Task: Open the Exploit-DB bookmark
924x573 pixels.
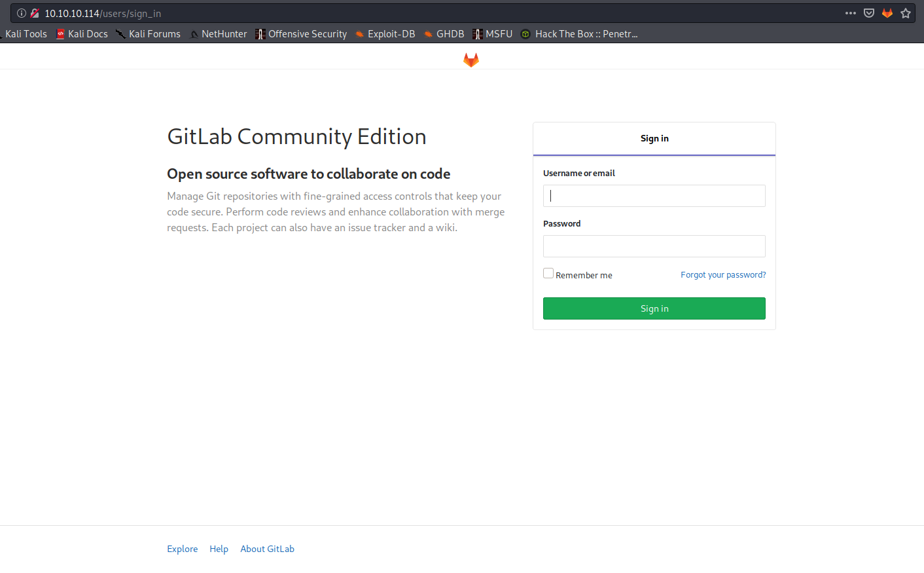Action: pos(385,34)
